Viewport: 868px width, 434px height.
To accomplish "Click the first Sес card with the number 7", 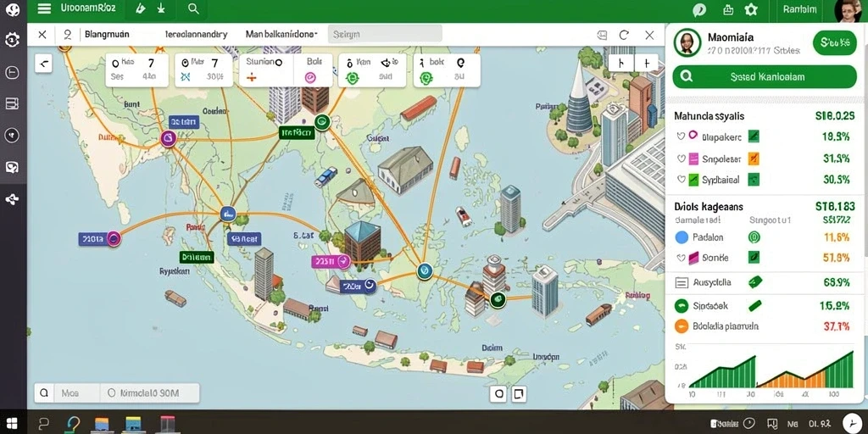I will coord(136,70).
